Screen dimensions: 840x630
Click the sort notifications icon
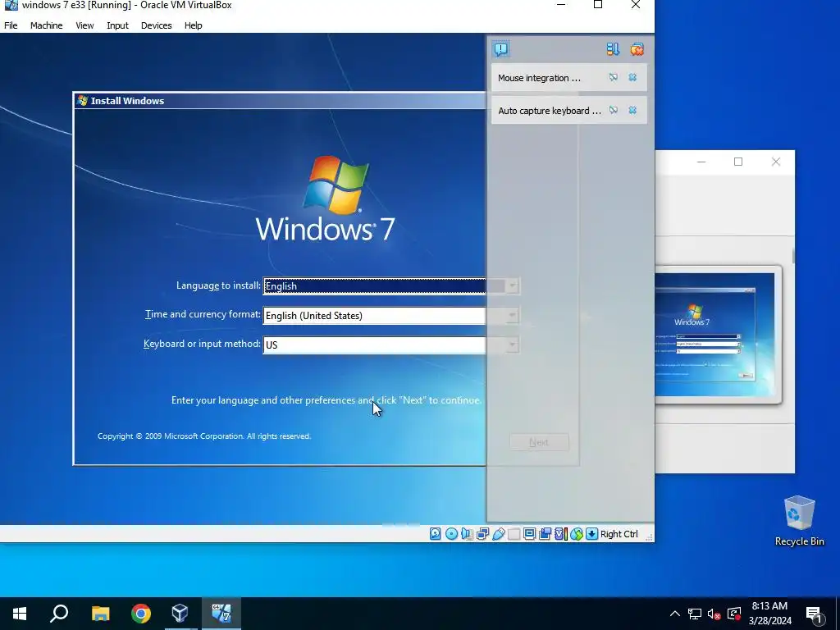click(x=613, y=49)
